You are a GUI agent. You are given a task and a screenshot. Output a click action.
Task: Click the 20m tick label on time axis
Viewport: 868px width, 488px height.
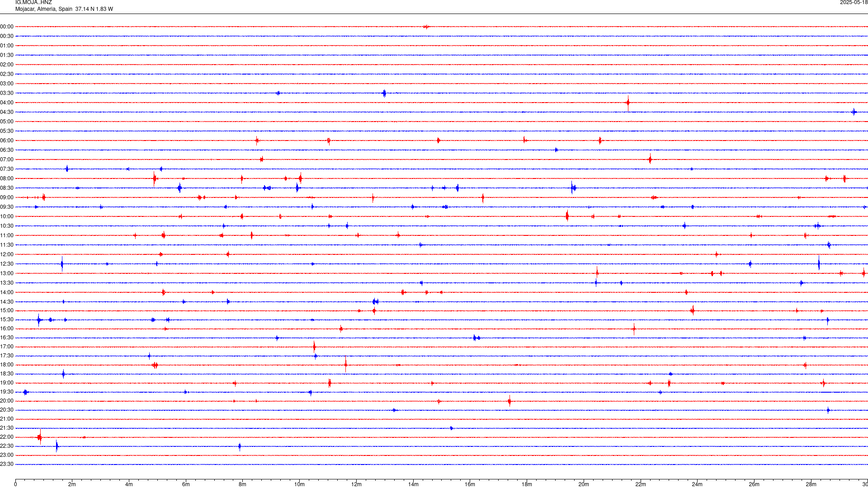pyautogui.click(x=584, y=484)
